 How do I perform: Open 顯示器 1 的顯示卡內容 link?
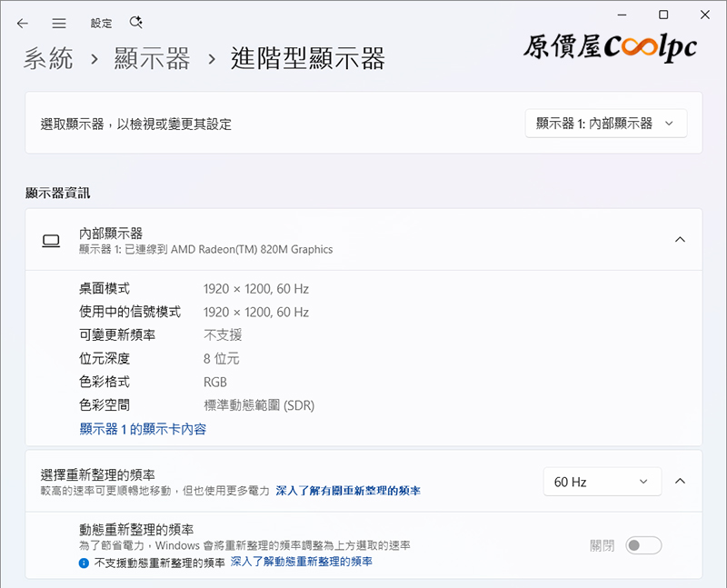[x=143, y=429]
